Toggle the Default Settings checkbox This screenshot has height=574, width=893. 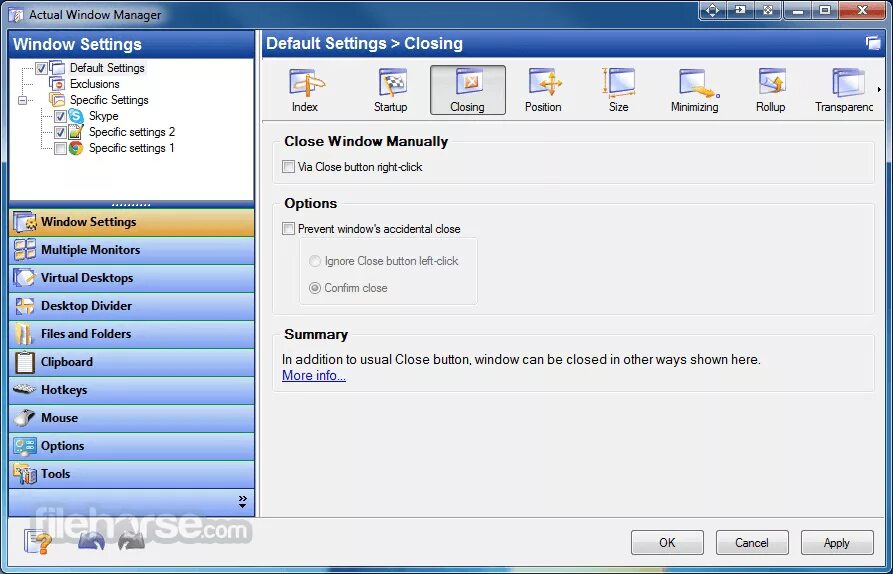point(41,68)
